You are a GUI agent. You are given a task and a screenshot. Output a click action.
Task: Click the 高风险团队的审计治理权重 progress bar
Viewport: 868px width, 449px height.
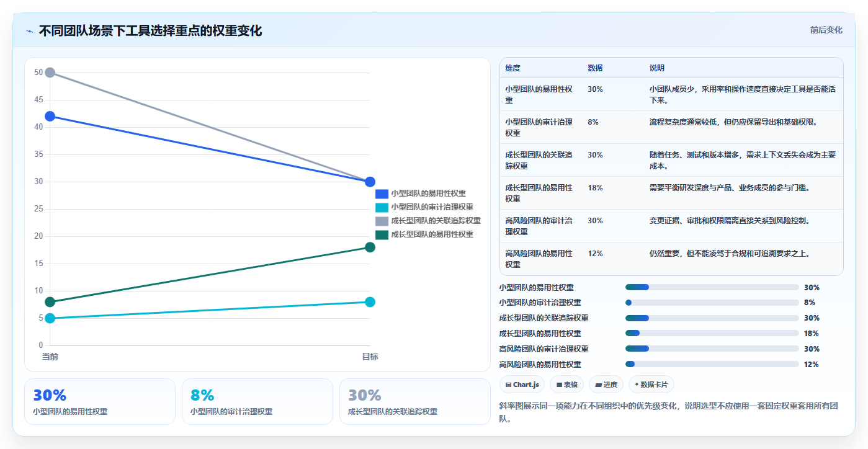pos(712,349)
